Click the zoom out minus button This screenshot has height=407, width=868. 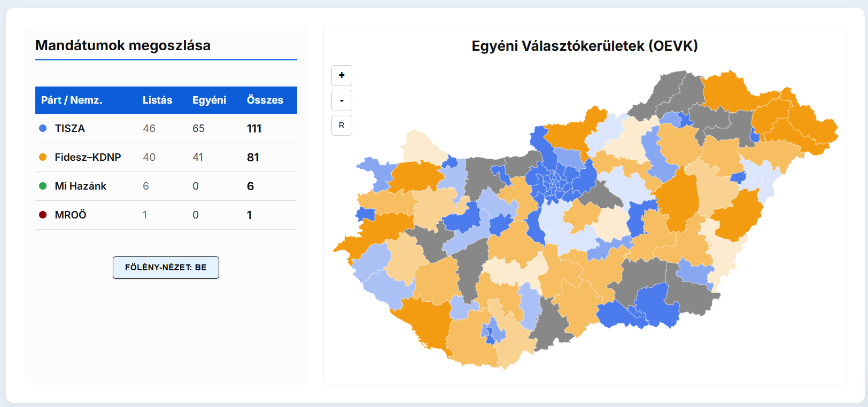tap(342, 100)
